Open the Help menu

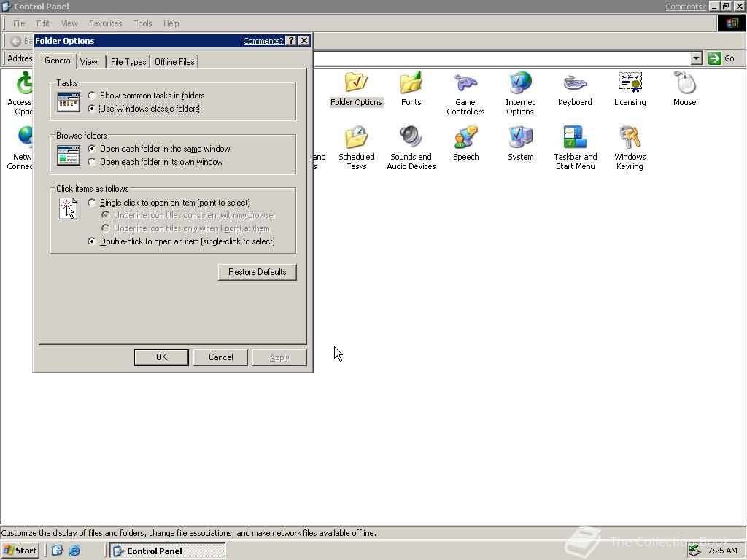pyautogui.click(x=171, y=23)
